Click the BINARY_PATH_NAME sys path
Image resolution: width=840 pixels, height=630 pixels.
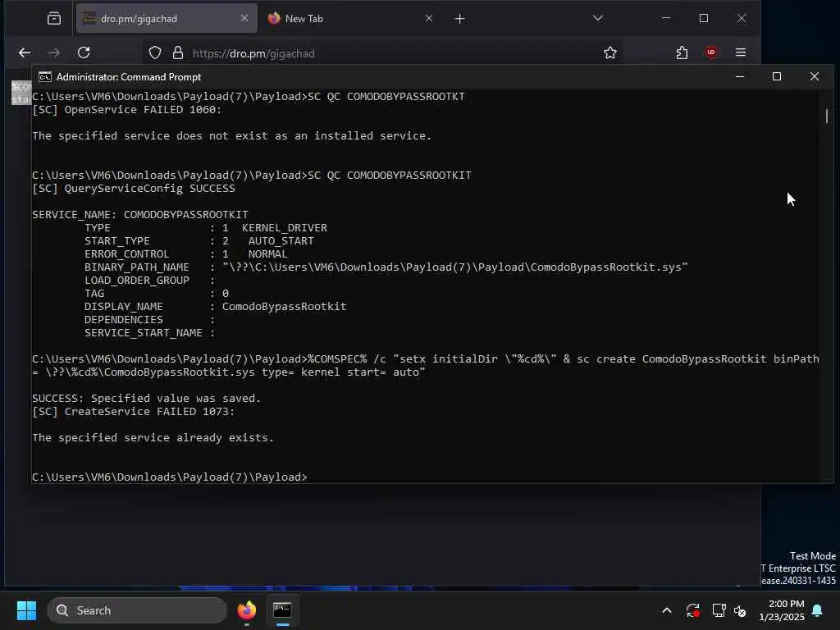tap(454, 267)
